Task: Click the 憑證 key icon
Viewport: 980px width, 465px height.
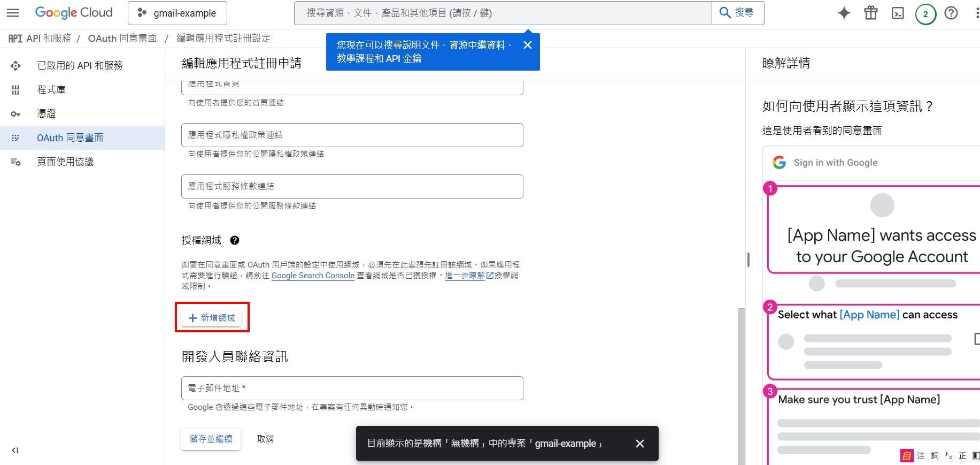Action: tap(16, 113)
